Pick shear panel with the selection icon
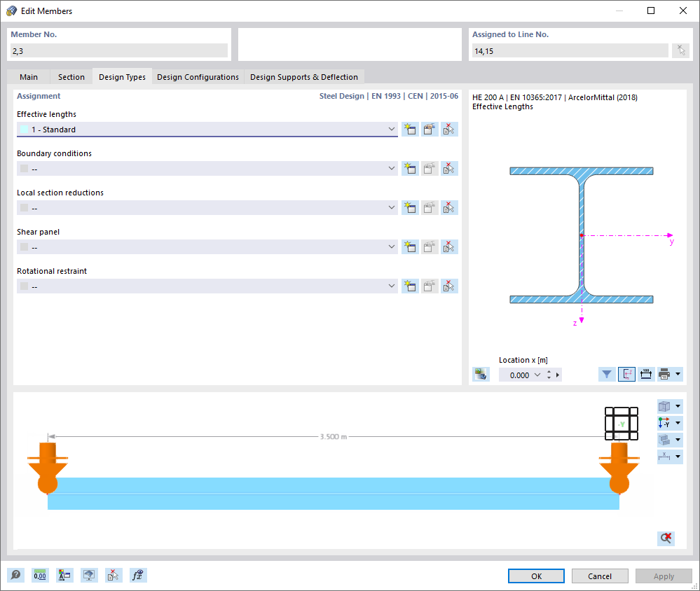 point(449,247)
